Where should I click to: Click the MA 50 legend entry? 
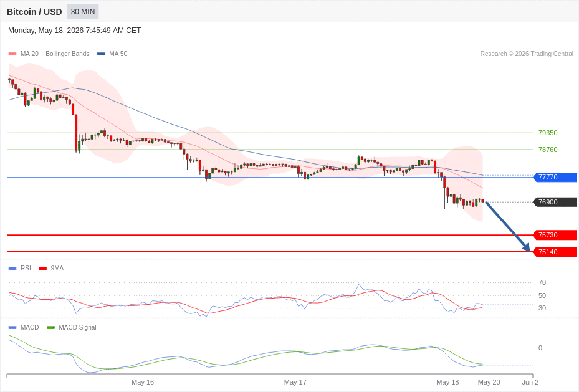112,54
